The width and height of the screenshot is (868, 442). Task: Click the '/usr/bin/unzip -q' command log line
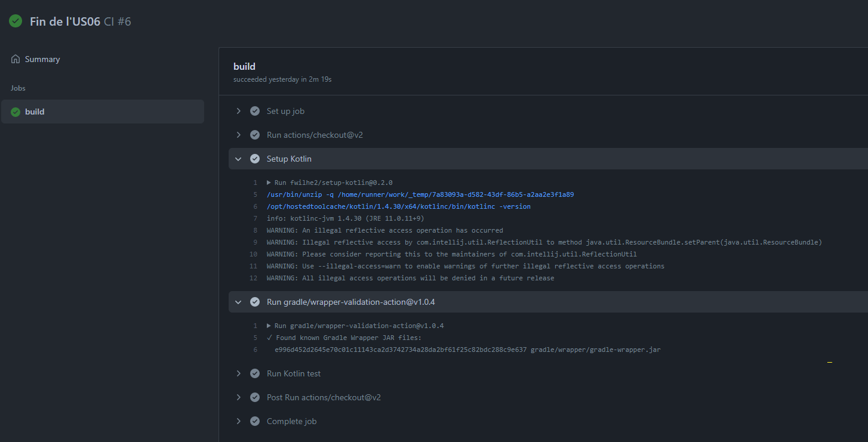420,194
